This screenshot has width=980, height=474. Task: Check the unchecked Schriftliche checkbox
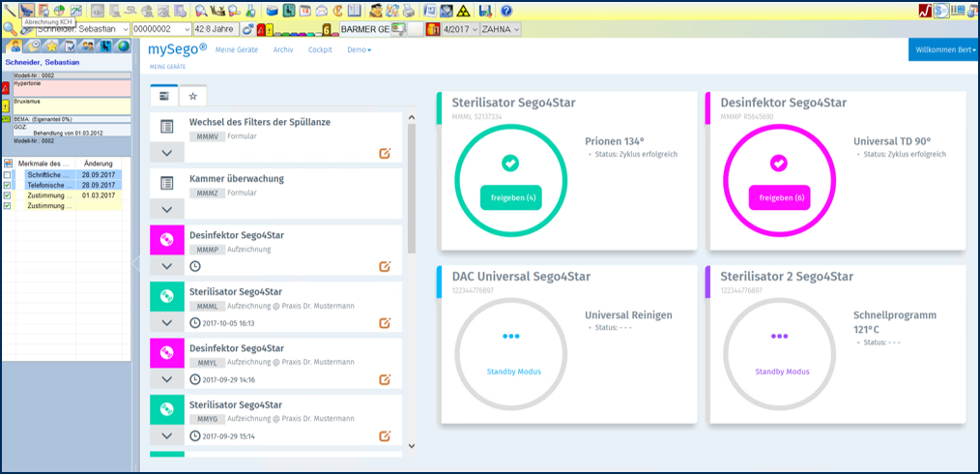(x=8, y=174)
